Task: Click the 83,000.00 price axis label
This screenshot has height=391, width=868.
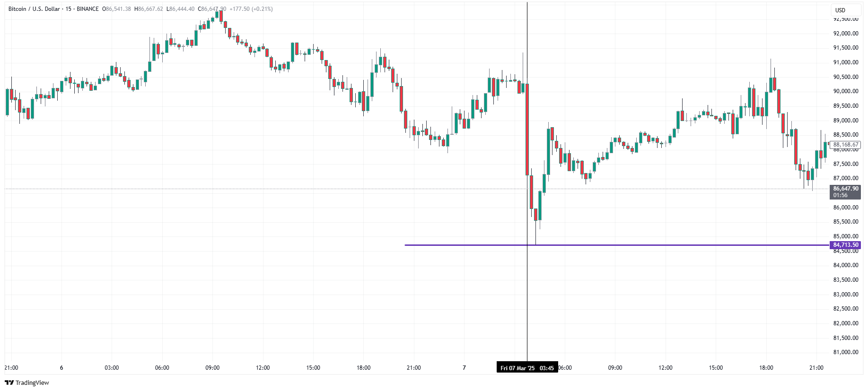Action: click(845, 295)
